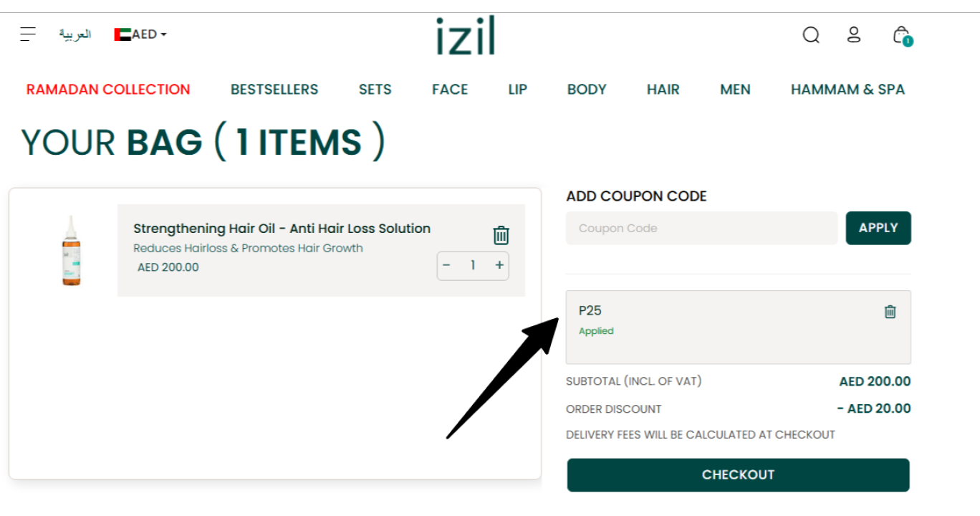Open the shopping bag icon
The height and width of the screenshot is (516, 980).
tap(902, 35)
